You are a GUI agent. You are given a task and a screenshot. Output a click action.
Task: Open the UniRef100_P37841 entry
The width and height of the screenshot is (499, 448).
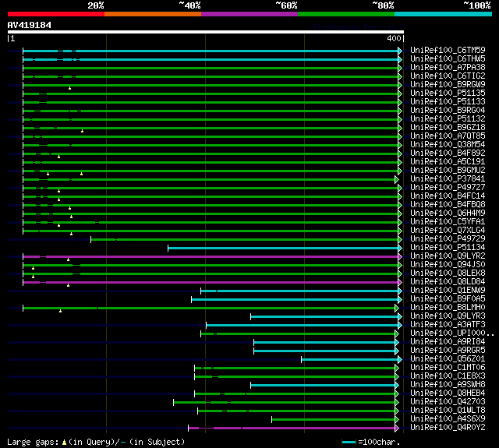click(x=448, y=178)
